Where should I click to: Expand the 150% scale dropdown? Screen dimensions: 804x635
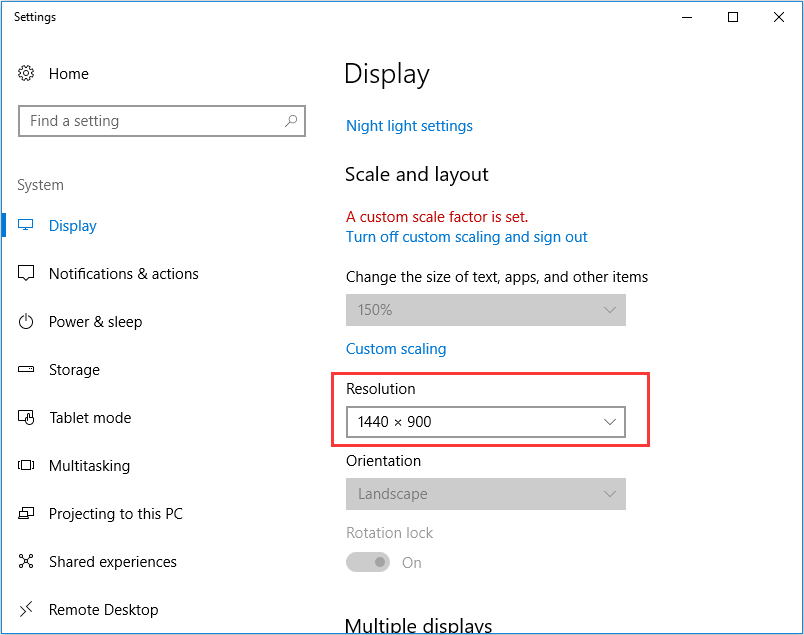point(486,310)
